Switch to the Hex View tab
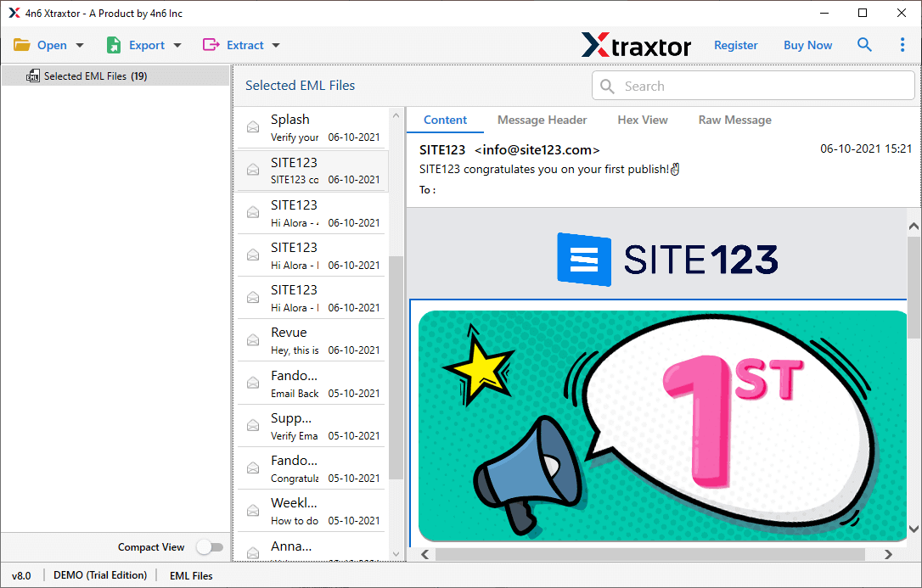Viewport: 922px width, 588px height. point(642,120)
